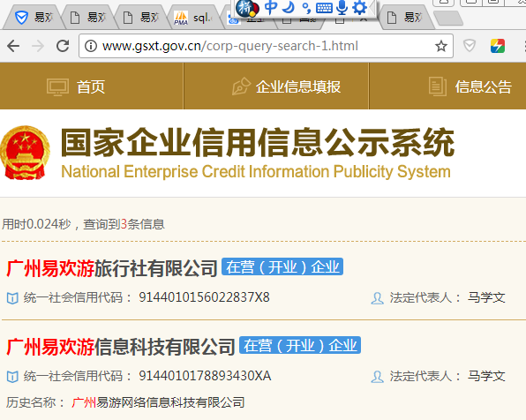The height and width of the screenshot is (420, 526).
Task: Click the IME microphone voice input icon
Action: pyautogui.click(x=342, y=7)
